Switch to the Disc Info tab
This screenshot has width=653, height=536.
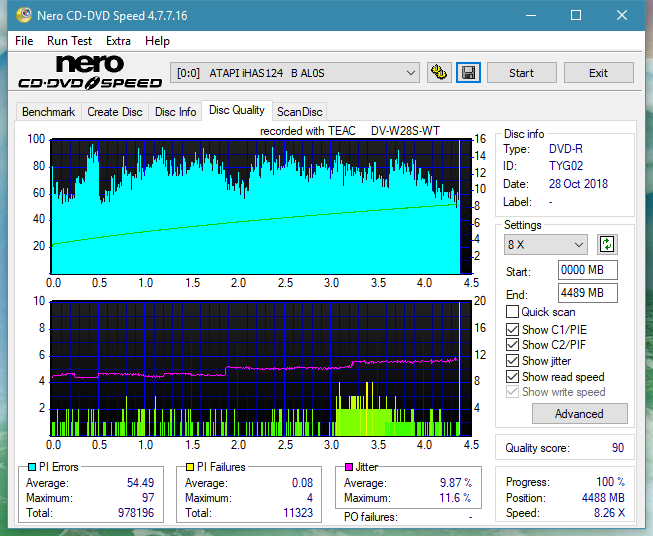[175, 112]
